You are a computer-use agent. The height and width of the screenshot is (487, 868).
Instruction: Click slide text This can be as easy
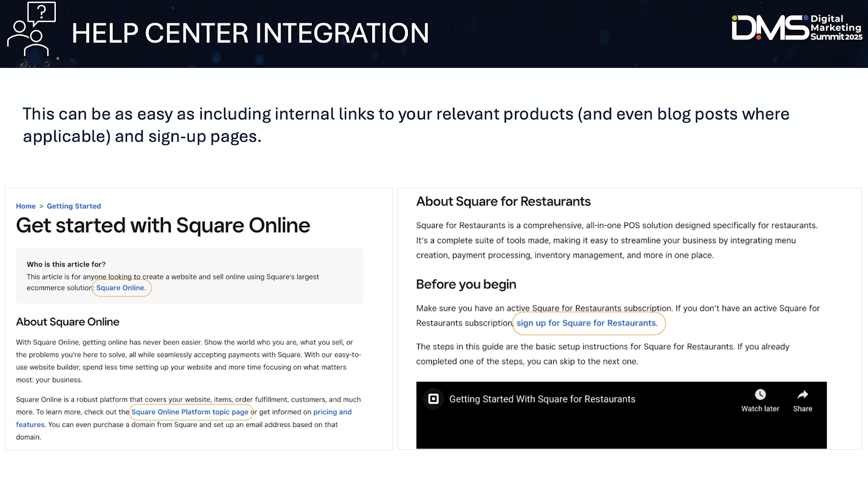click(406, 125)
